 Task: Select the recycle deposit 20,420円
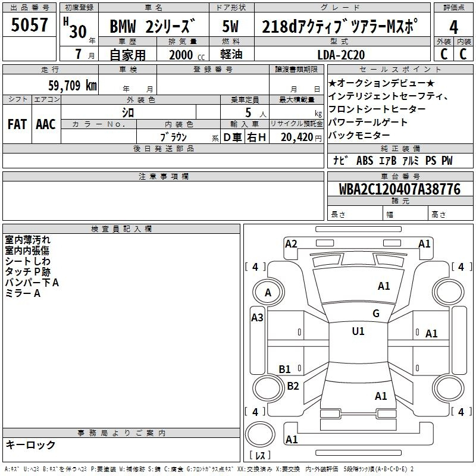(x=301, y=137)
